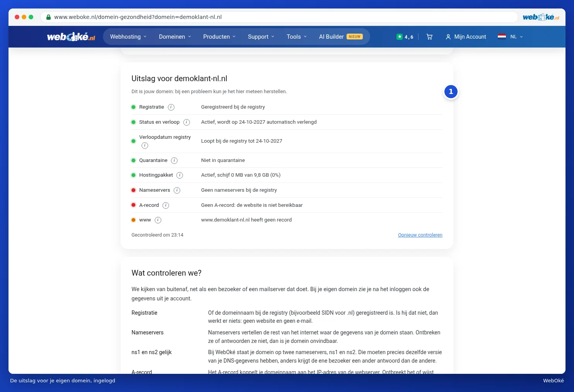
Task: Expand the Producten menu
Action: click(219, 37)
